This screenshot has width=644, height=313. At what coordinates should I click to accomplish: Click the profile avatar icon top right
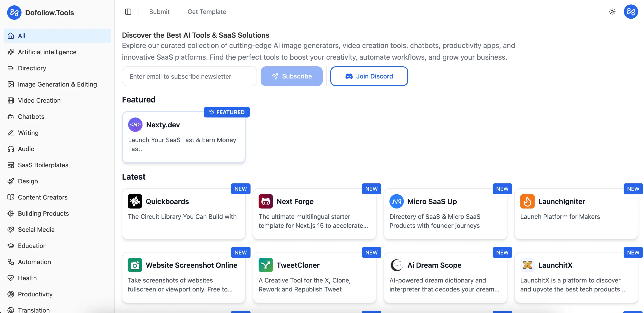point(631,11)
